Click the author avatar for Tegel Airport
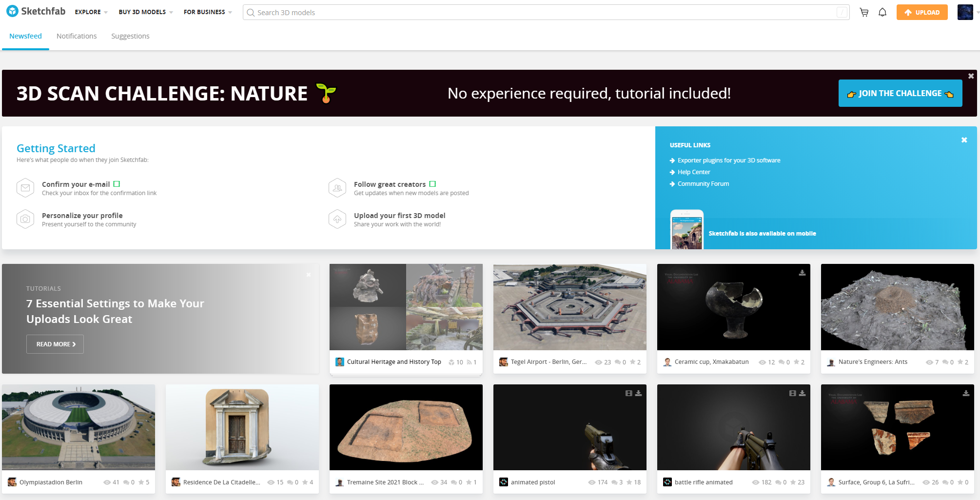This screenshot has height=500, width=980. 504,362
